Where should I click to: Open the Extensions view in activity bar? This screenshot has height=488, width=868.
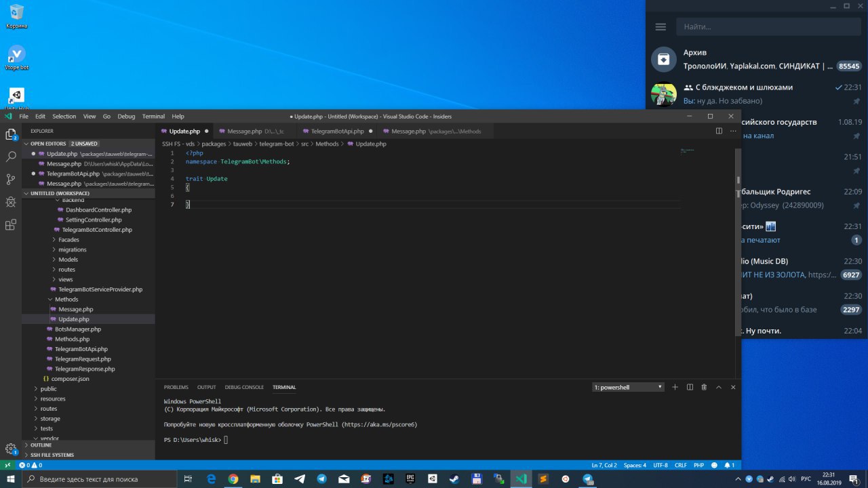[11, 225]
